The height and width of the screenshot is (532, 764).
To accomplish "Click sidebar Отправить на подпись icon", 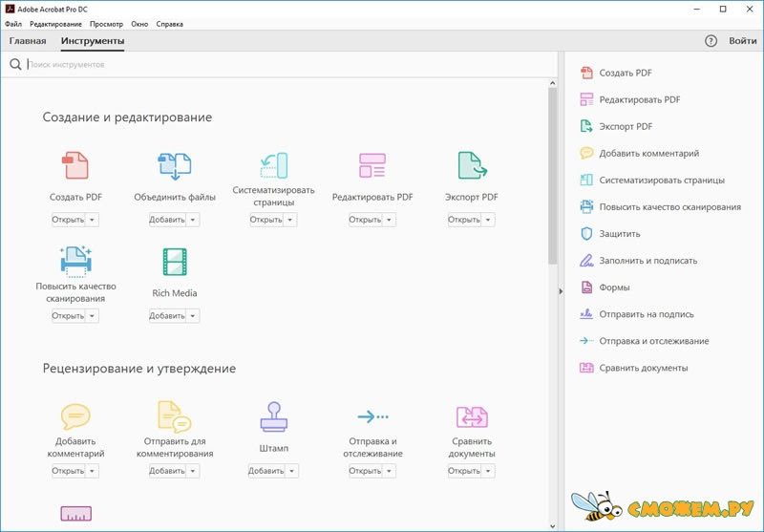I will coord(586,314).
